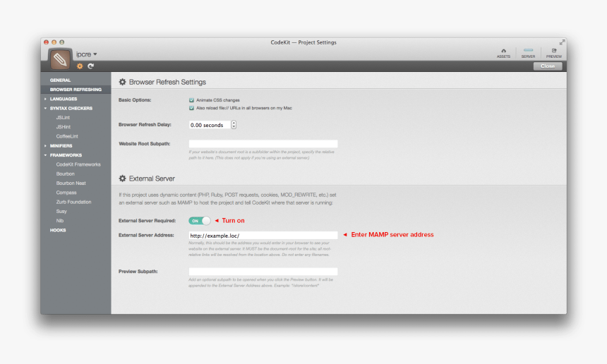Click the External Server Address field
Screen dimensions: 607x364
[263, 235]
